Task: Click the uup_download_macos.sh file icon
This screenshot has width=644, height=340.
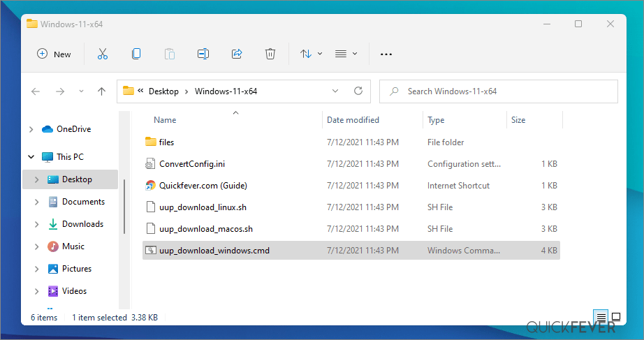Action: [x=151, y=229]
